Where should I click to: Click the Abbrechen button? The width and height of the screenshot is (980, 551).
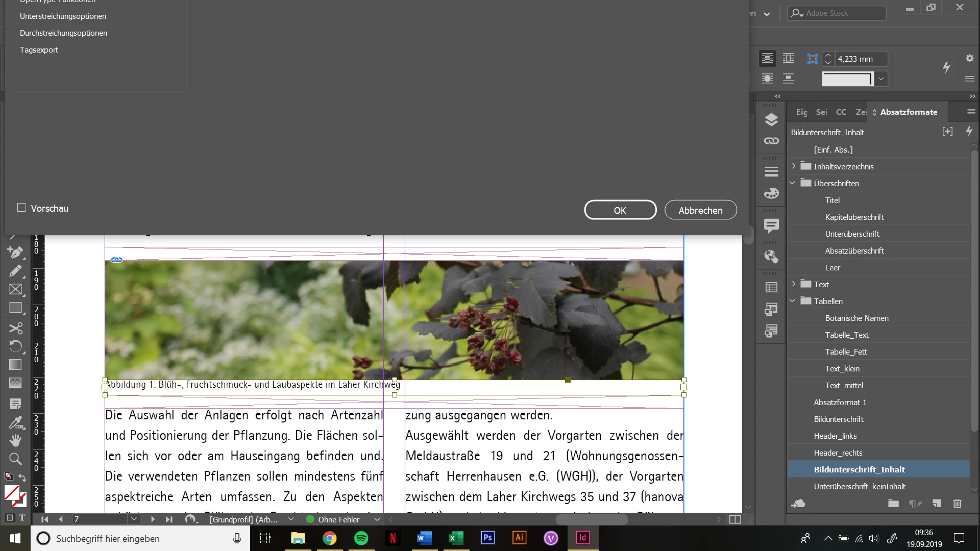(x=700, y=210)
